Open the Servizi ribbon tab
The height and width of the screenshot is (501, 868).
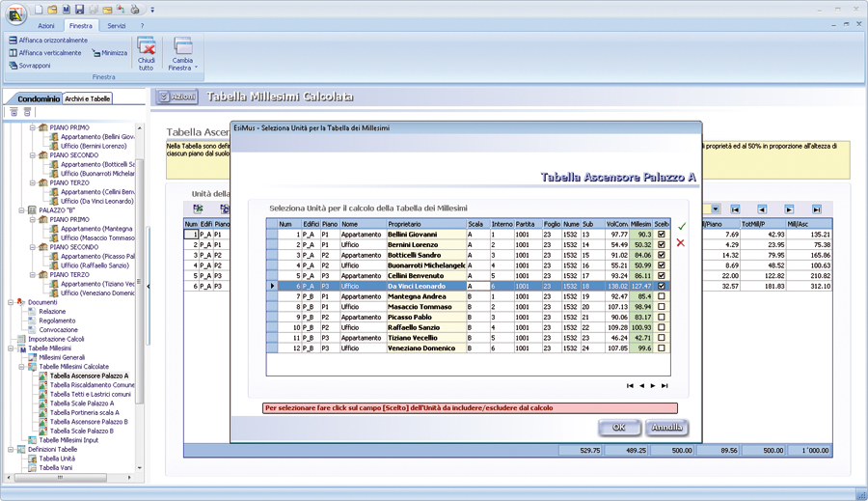tap(116, 26)
